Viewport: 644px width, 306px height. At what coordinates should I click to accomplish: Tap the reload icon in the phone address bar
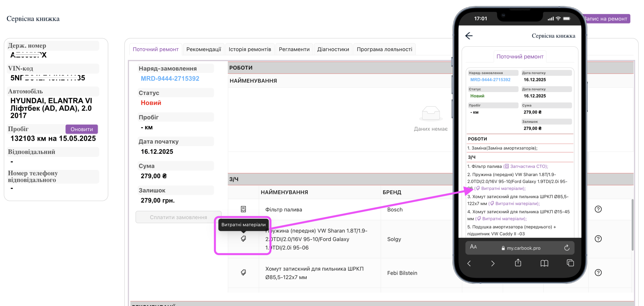567,248
